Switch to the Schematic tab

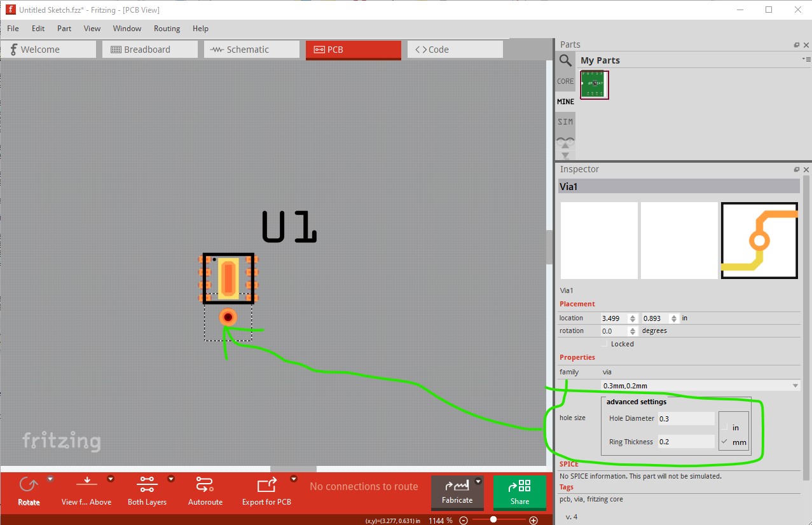[252, 50]
